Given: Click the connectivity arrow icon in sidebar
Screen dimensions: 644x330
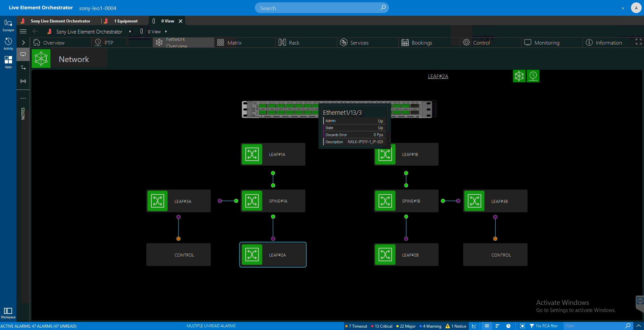Looking at the screenshot, I should 23,68.
